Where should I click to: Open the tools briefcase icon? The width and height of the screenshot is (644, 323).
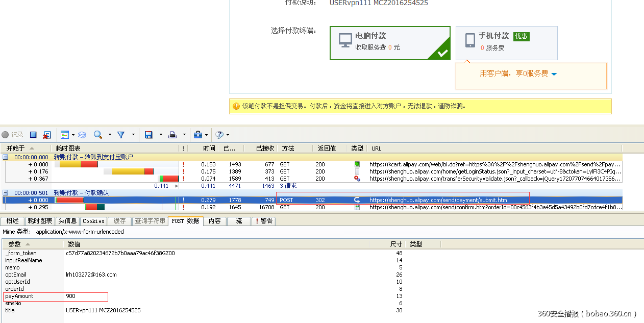pos(199,135)
